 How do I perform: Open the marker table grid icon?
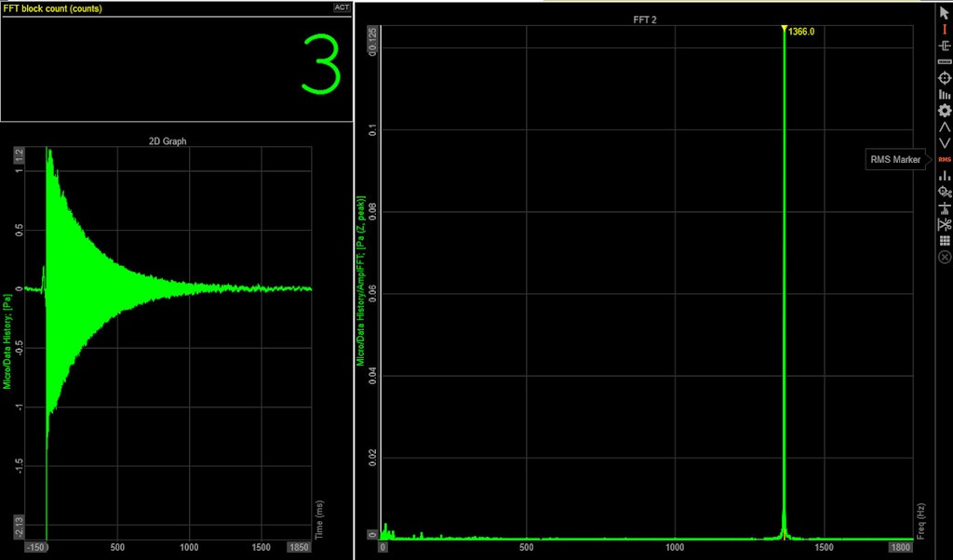[x=943, y=240]
